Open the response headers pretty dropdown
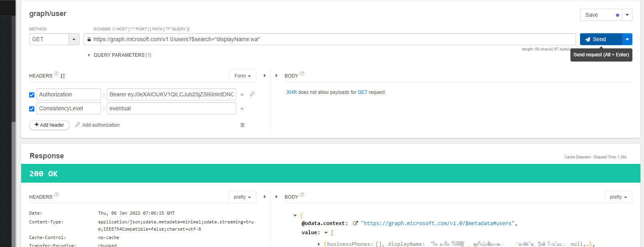Screen dimensions: 644x247 (242, 197)
